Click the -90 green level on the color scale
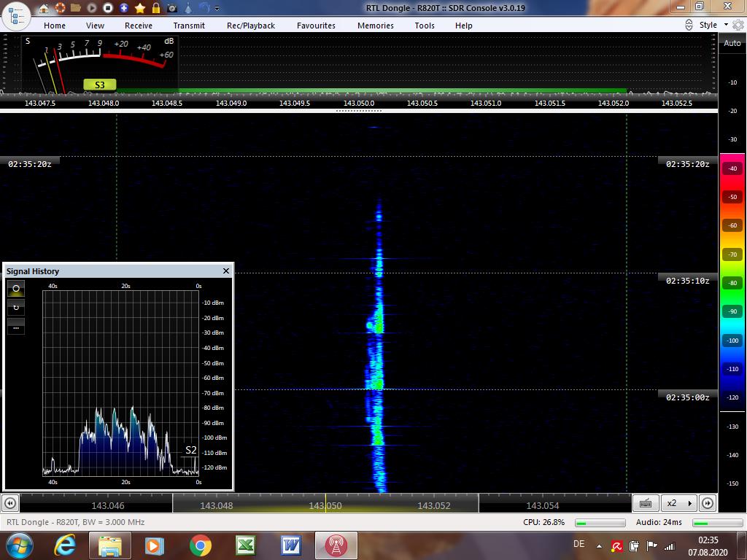This screenshot has width=747, height=560. click(732, 311)
